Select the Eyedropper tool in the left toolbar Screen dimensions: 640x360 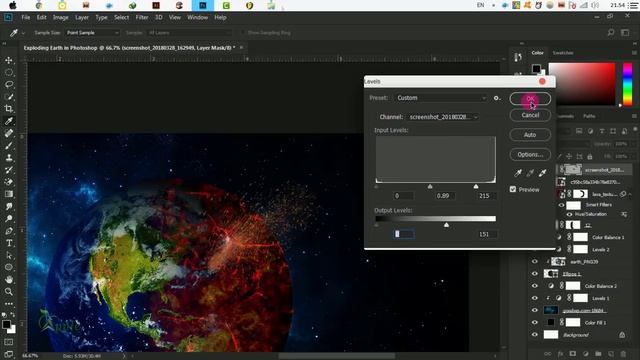(9, 121)
